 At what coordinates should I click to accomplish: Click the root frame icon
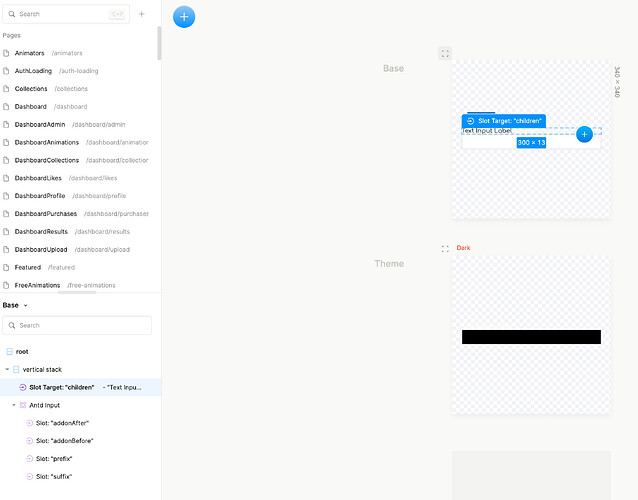click(x=9, y=352)
